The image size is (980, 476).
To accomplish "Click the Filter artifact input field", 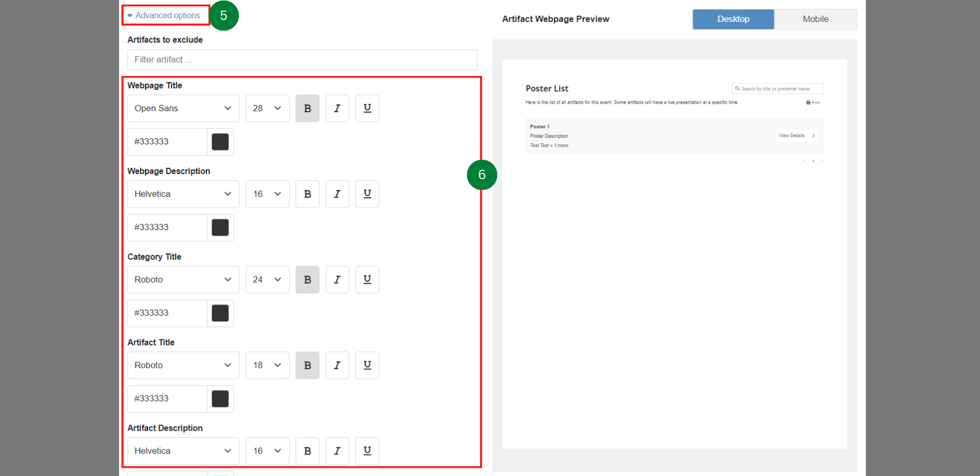I will pos(302,60).
